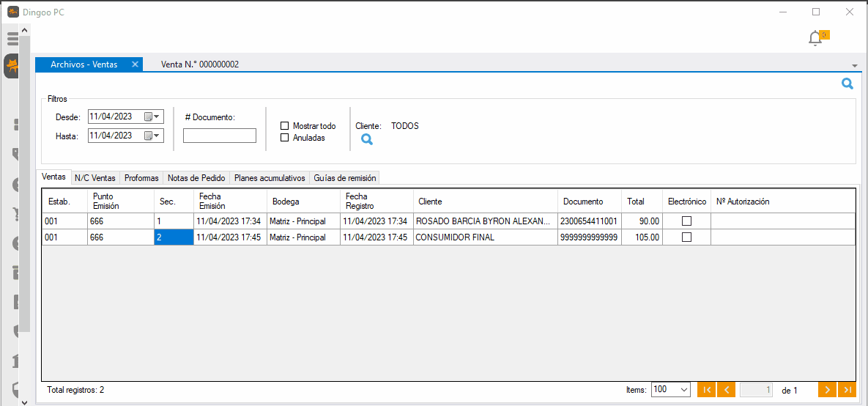868x406 pixels.
Task: Sort by Sec. column header
Action: point(174,201)
